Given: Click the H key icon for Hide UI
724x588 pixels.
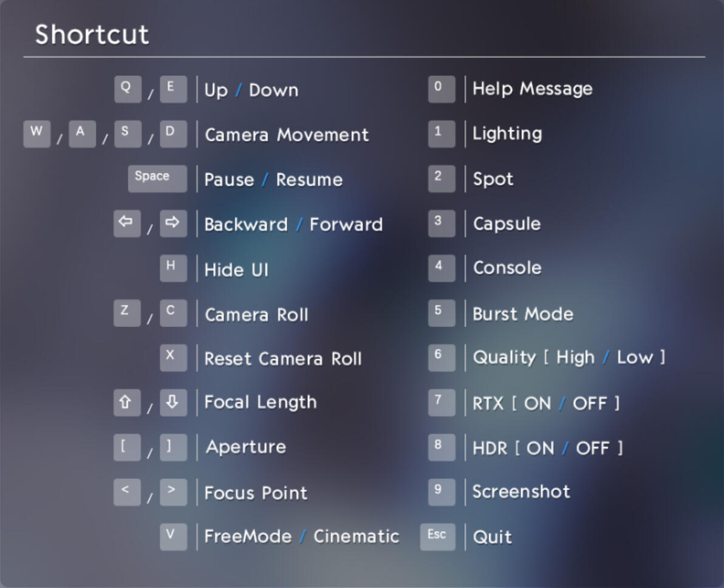Looking at the screenshot, I should (173, 268).
